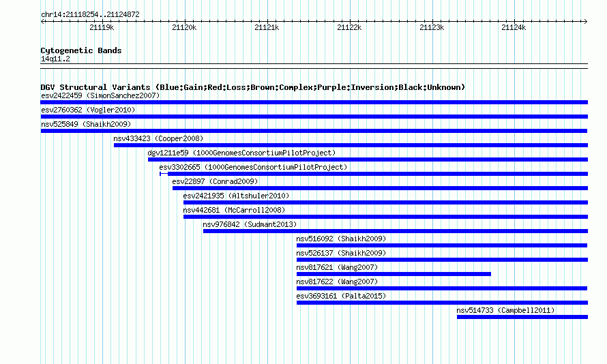Select nsv817621 (Wang2007) label
The height and width of the screenshot is (364, 607).
[x=337, y=267]
